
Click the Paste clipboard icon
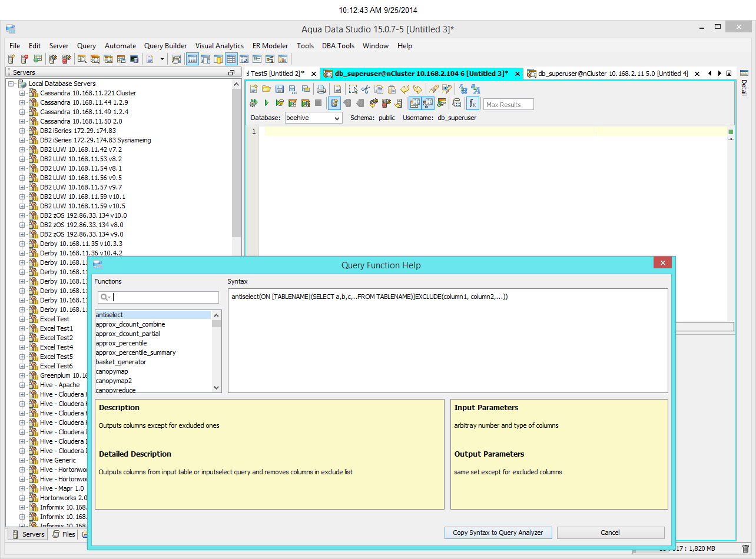point(392,89)
